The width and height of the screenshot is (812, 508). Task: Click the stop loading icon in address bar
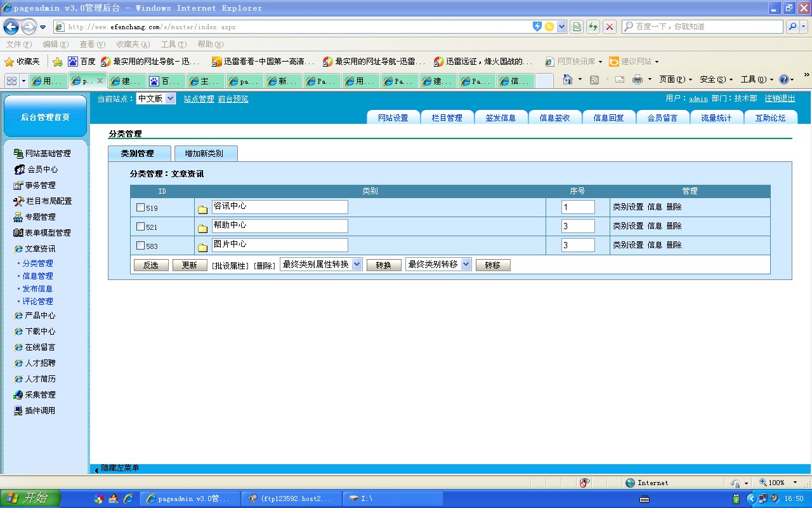coord(610,27)
